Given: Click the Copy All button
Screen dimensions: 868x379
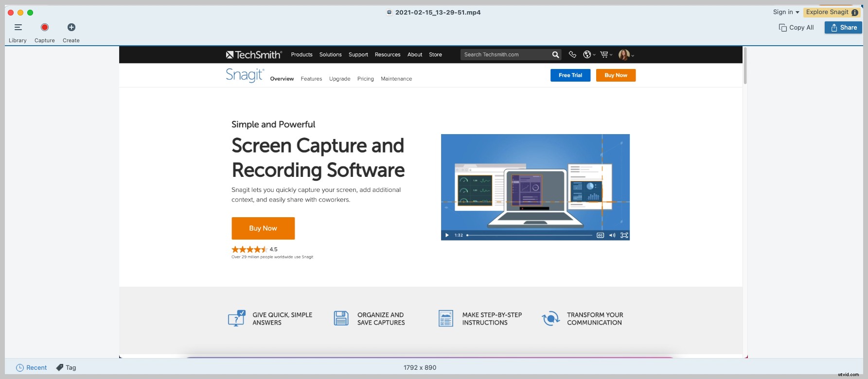Looking at the screenshot, I should 796,28.
